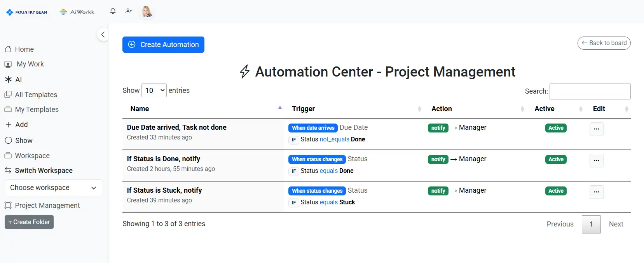The height and width of the screenshot is (263, 644).
Task: Click 'Created 2 hours, 55 minutes ago' text
Action: [x=171, y=169]
